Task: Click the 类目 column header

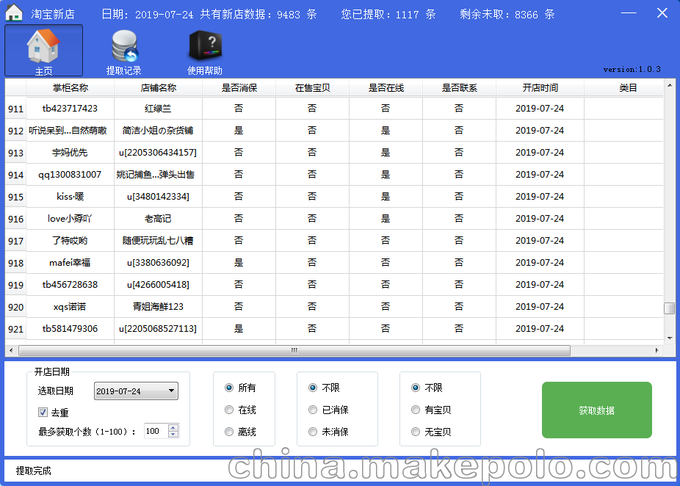Action: click(x=624, y=88)
